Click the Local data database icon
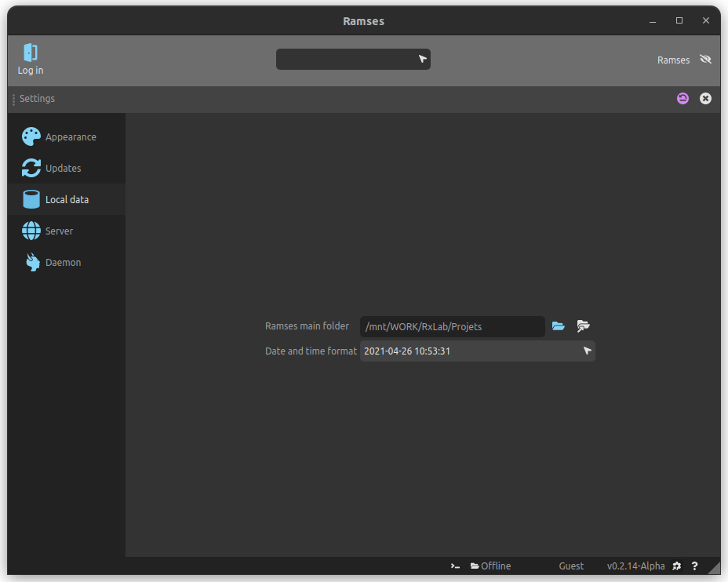This screenshot has width=728, height=582. click(31, 199)
